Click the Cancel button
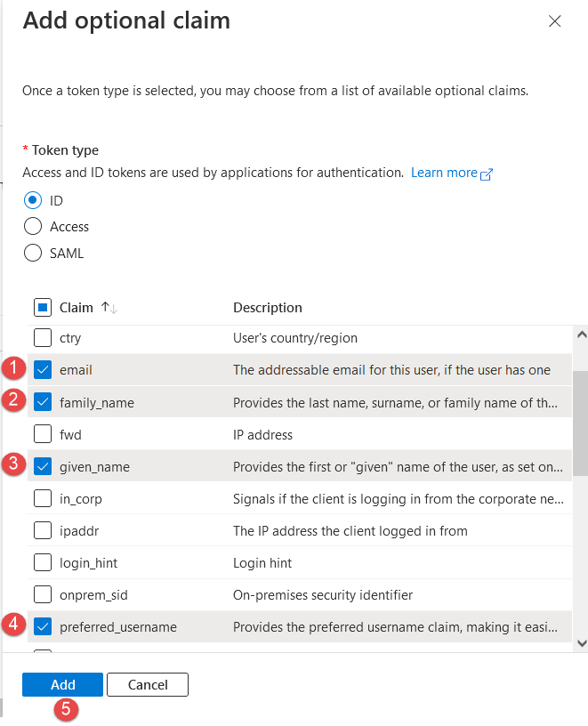 tap(148, 684)
